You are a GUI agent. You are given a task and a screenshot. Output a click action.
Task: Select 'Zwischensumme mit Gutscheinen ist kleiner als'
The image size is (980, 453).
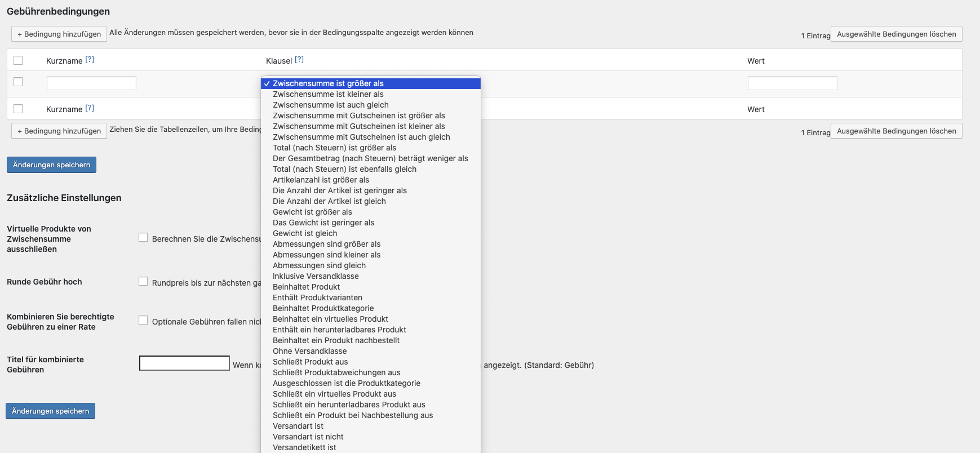click(371, 126)
